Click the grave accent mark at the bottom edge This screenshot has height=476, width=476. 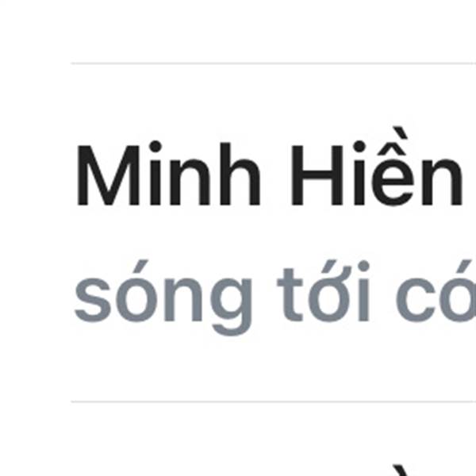pos(401,470)
